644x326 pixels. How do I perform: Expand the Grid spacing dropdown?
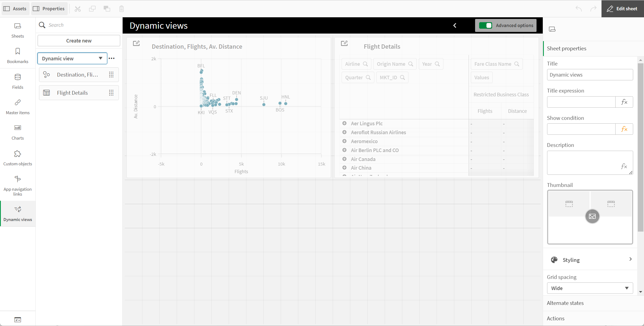pyautogui.click(x=590, y=288)
